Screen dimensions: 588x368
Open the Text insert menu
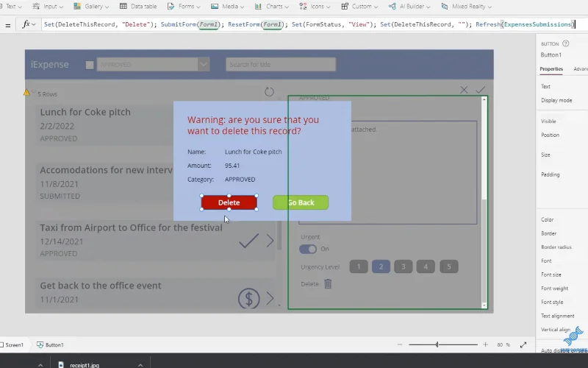[11, 7]
